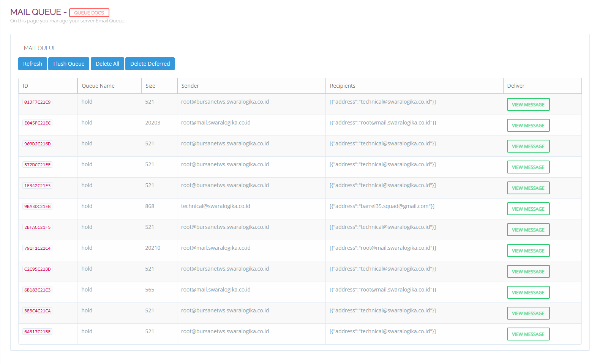Image resolution: width=597 pixels, height=364 pixels.
Task: Click the Flush Queue button
Action: tap(69, 64)
